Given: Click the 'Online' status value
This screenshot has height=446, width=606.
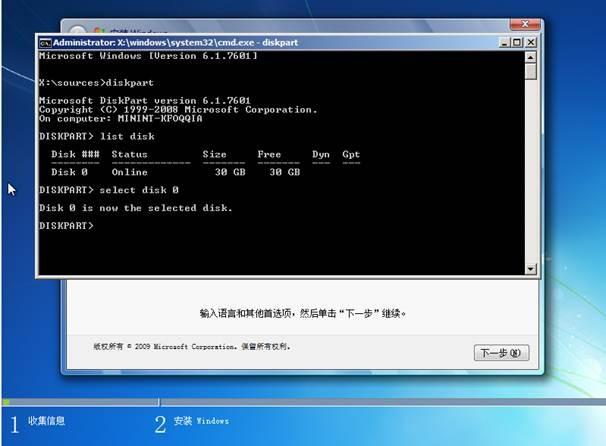Looking at the screenshot, I should pos(129,172).
